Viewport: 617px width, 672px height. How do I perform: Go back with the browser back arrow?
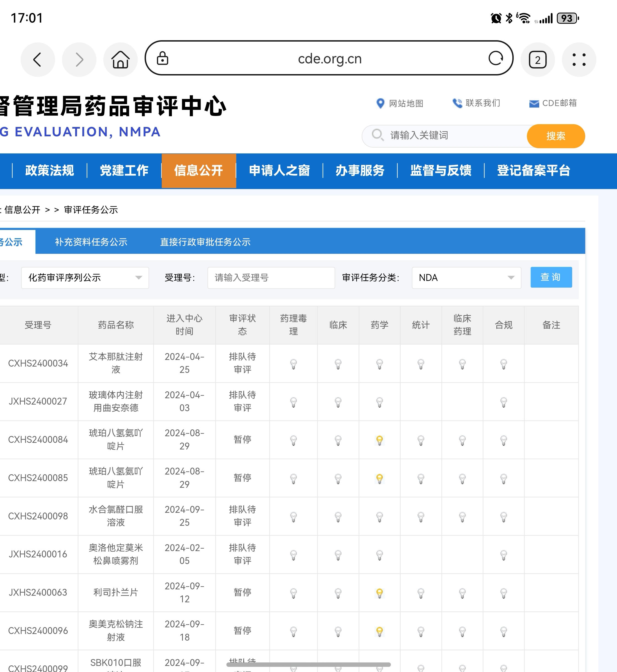(x=37, y=60)
